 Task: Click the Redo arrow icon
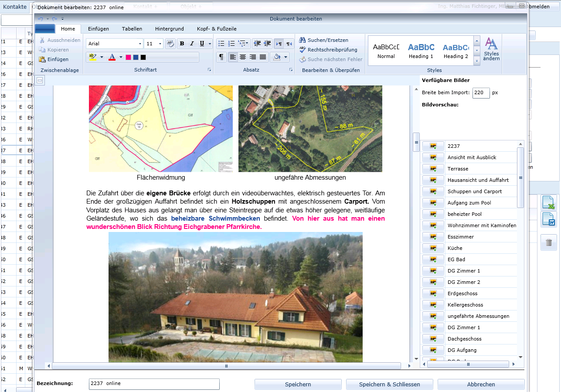(54, 19)
